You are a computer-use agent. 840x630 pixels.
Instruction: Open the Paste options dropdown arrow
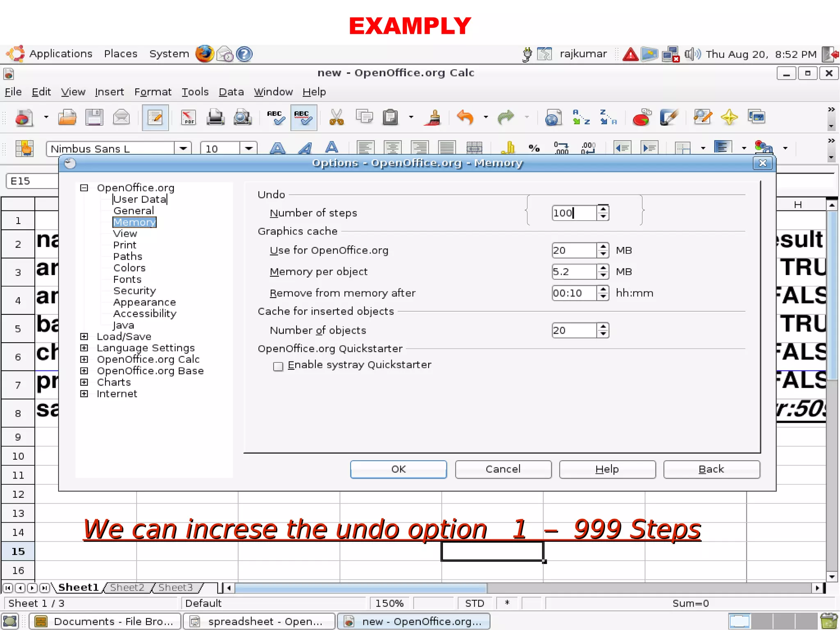[x=411, y=117]
